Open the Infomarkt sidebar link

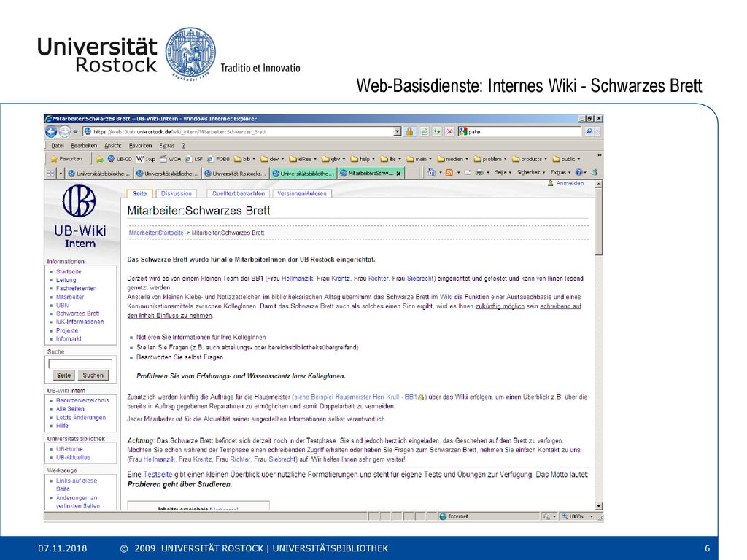coord(69,339)
